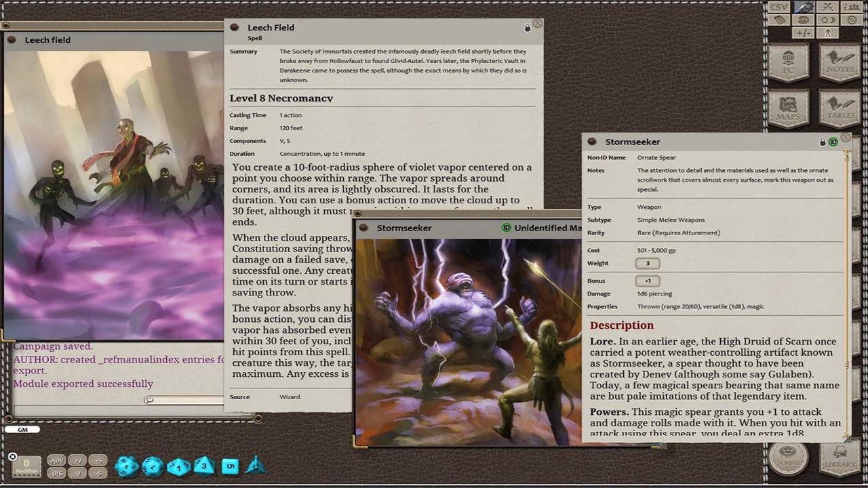This screenshot has height=488, width=868.
Task: Toggle the green ID state on Stormseeker window
Action: click(833, 142)
